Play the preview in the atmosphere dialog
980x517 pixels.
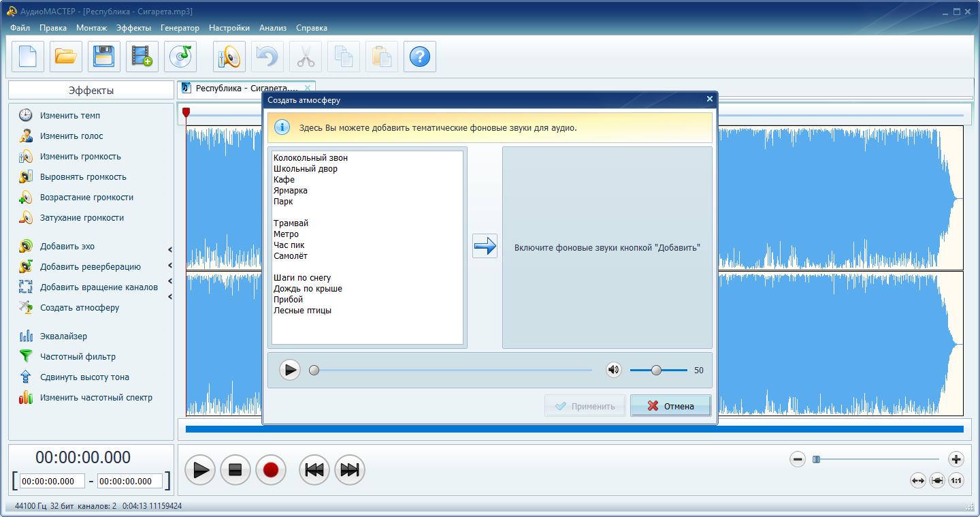[290, 370]
